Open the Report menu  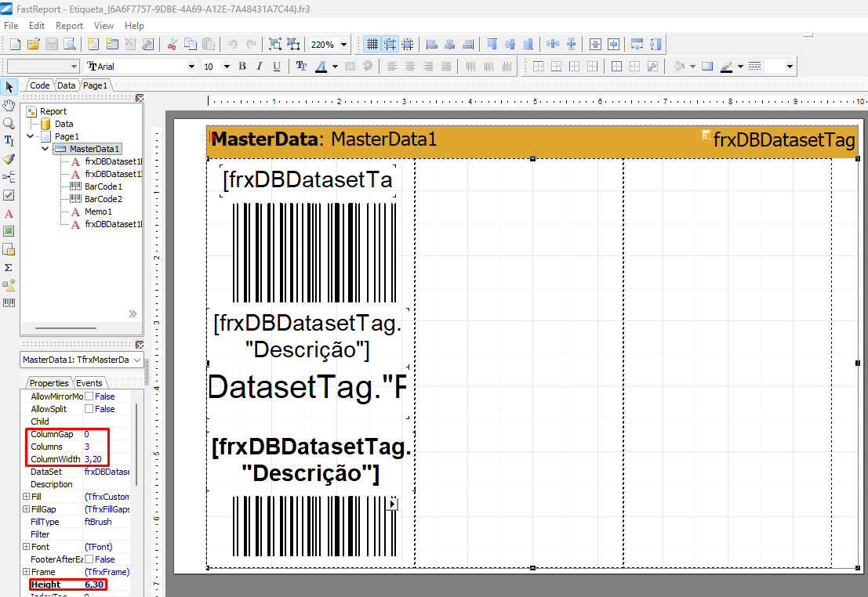tap(69, 26)
